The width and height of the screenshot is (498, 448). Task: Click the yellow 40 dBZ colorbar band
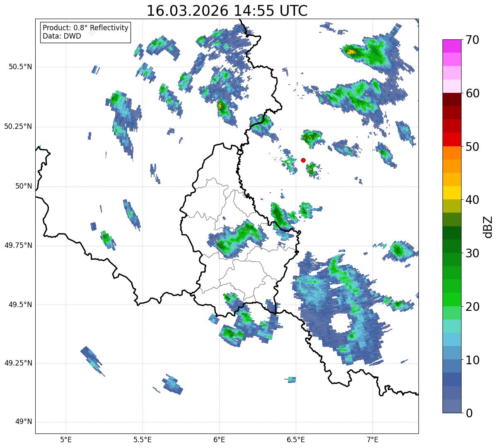pyautogui.click(x=452, y=193)
